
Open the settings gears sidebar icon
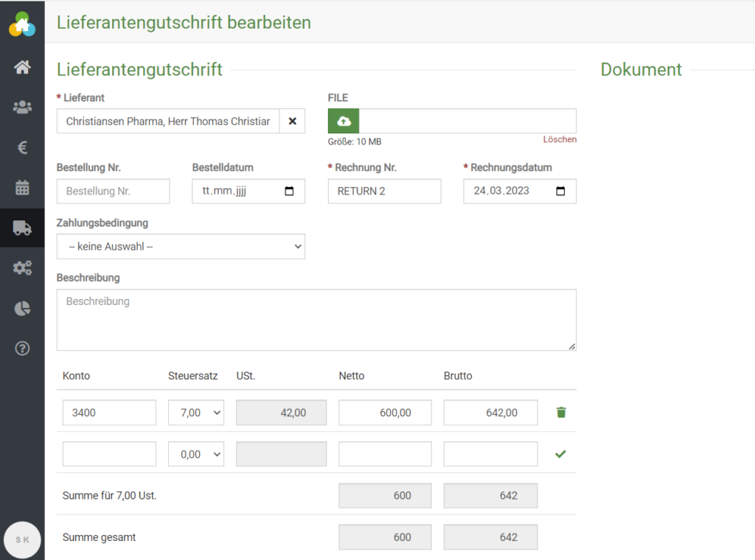22,268
